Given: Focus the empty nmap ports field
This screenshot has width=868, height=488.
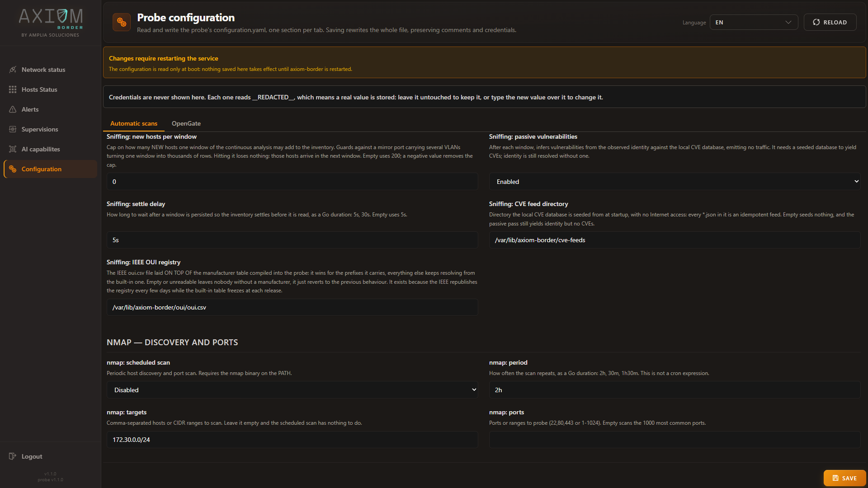Looking at the screenshot, I should click(675, 440).
